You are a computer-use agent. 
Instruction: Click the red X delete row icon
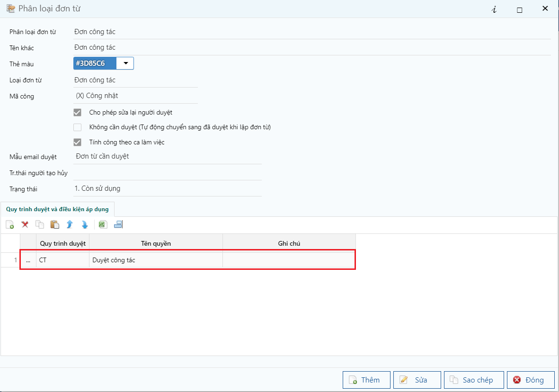coord(25,225)
